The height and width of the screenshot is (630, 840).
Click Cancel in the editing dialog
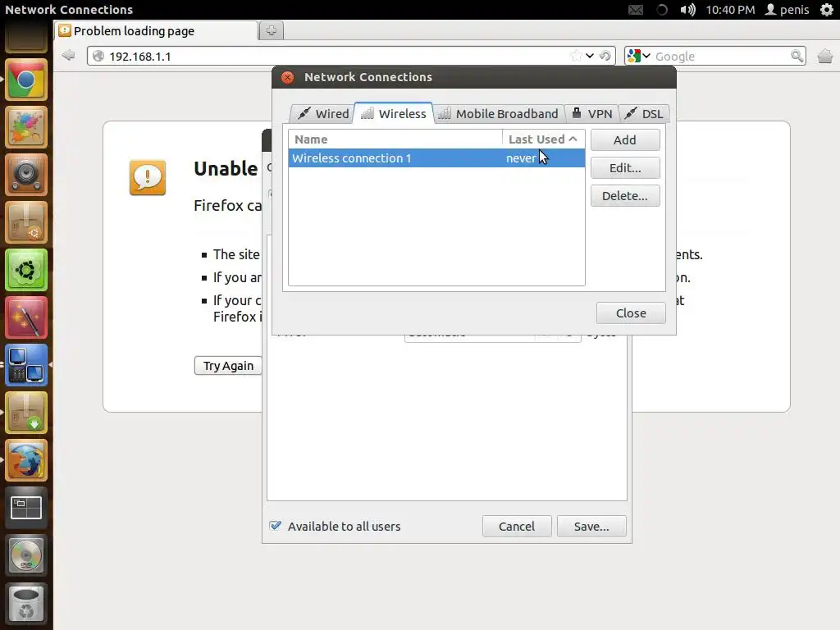point(517,526)
